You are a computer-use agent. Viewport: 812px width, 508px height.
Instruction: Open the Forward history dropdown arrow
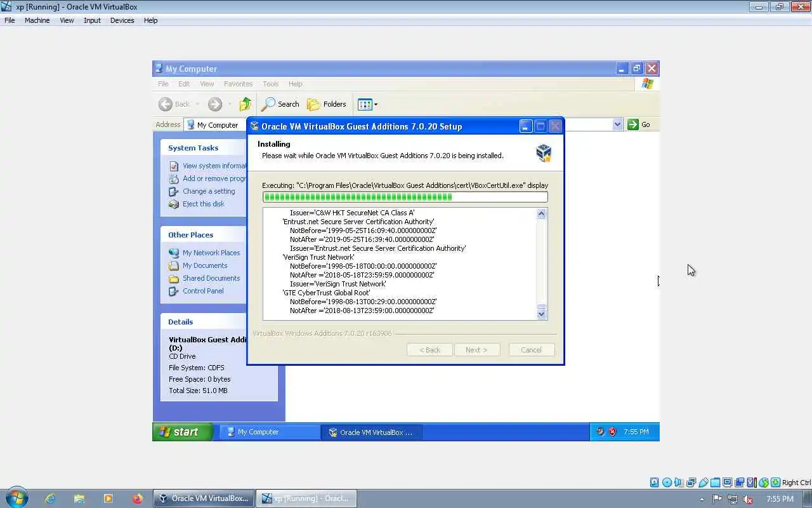pos(229,104)
